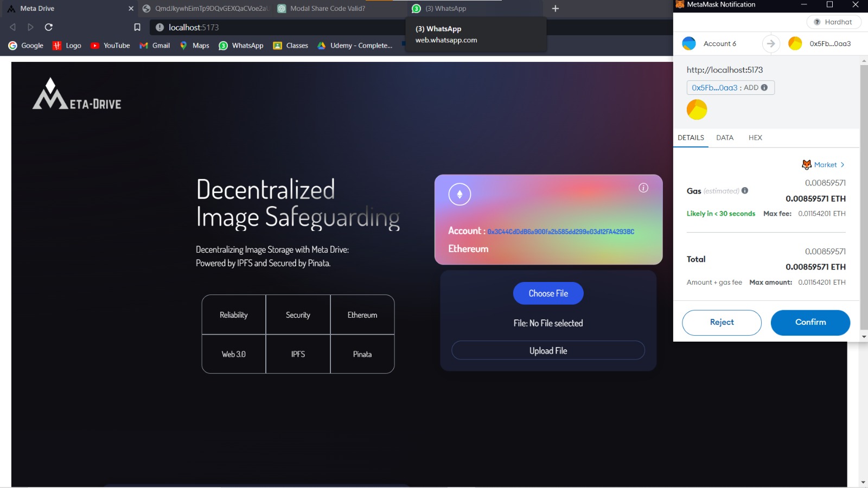Click the browser back arrow
This screenshot has width=868, height=488.
(x=12, y=27)
